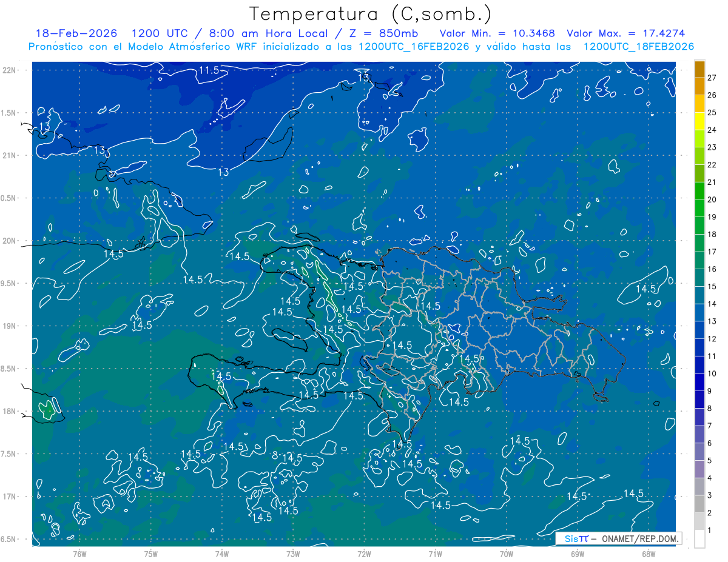Click the "0.5N" latitude tick label
Viewport: 728px width, 562px height.
pos(10,198)
